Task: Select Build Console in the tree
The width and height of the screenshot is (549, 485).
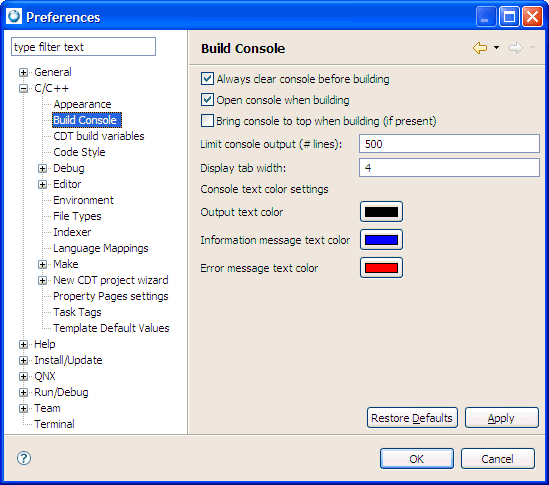Action: [x=86, y=120]
